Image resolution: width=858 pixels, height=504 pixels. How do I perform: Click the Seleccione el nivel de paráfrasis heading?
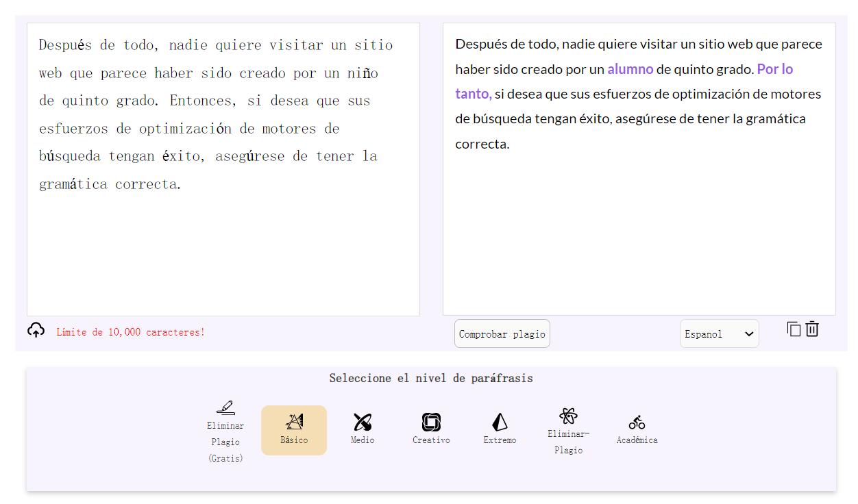(x=431, y=378)
